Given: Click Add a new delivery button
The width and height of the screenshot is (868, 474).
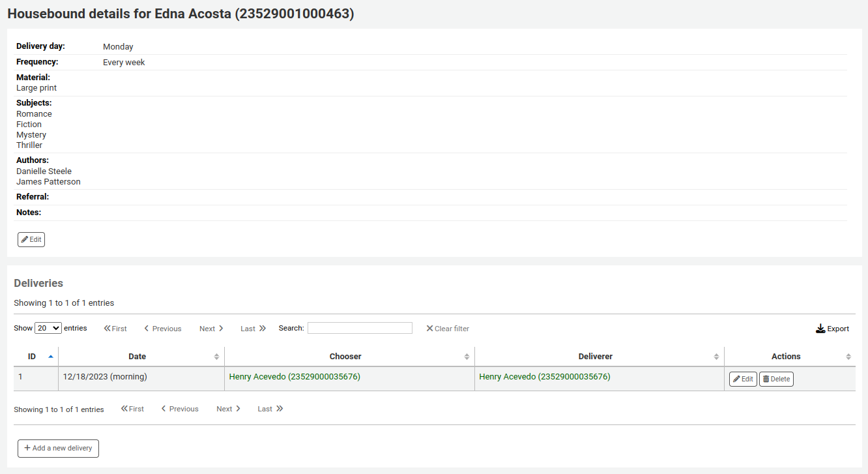Looking at the screenshot, I should pos(58,449).
